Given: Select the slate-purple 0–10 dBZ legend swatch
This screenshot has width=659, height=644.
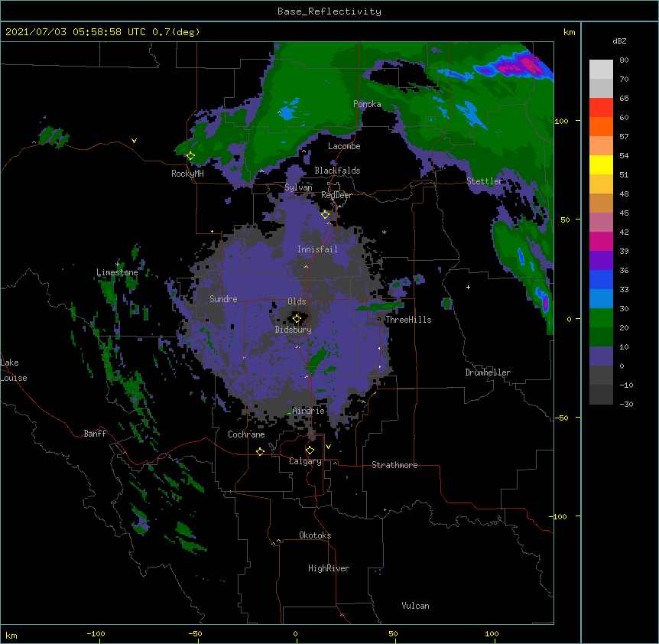Looking at the screenshot, I should pos(601,356).
